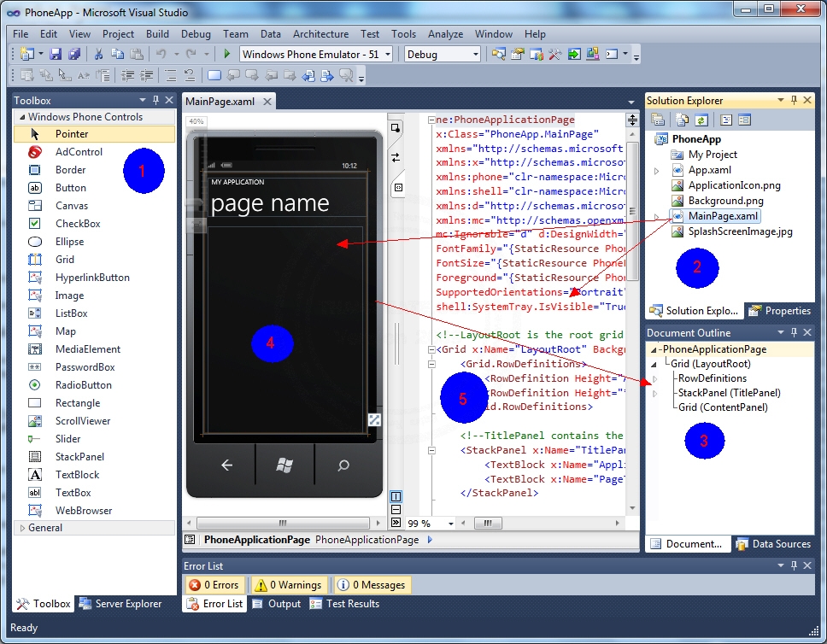Expand the App.xaml node in Solution Explorer
This screenshot has height=644, width=827.
pyautogui.click(x=657, y=171)
